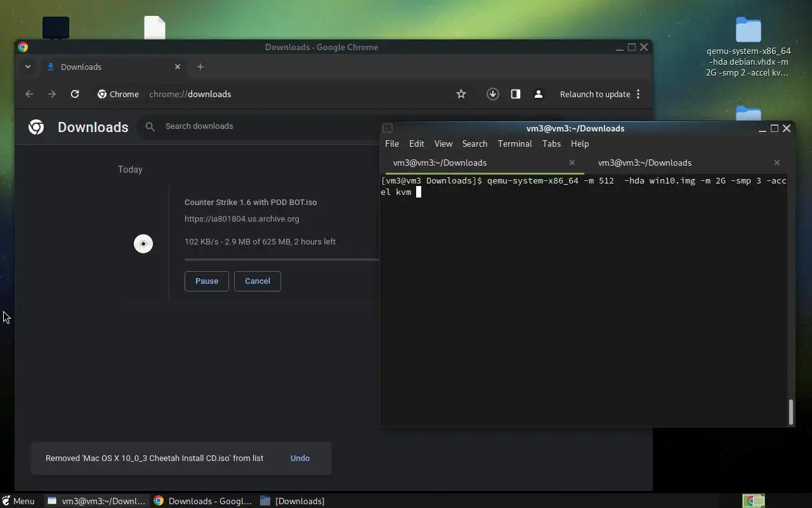
Task: Open the Menu button in taskbar
Action: click(x=18, y=501)
